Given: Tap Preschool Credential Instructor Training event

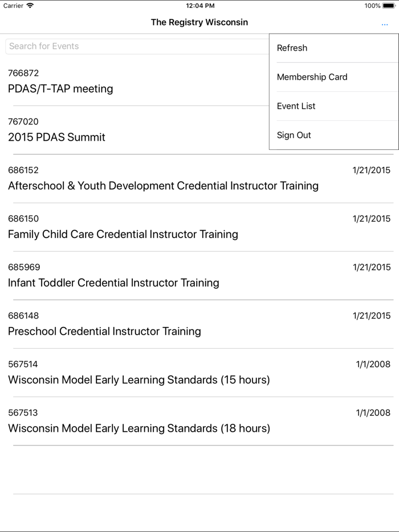Looking at the screenshot, I should point(104,331).
